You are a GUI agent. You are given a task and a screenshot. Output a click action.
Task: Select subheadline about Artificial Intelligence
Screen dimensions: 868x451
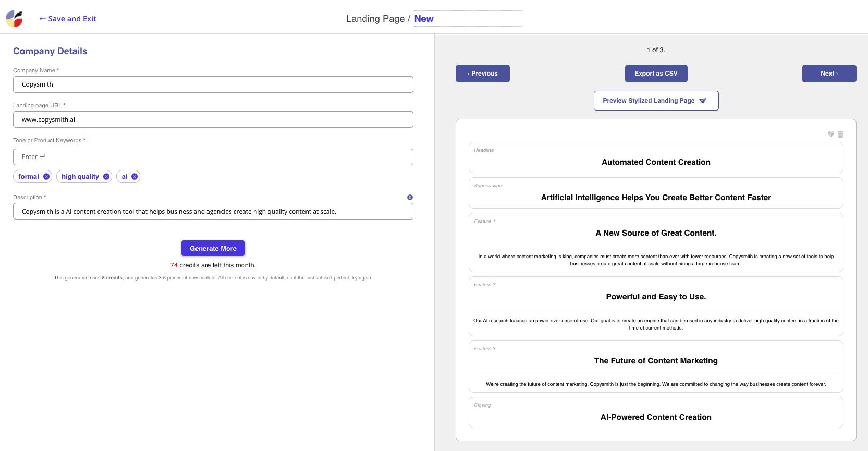pos(656,198)
